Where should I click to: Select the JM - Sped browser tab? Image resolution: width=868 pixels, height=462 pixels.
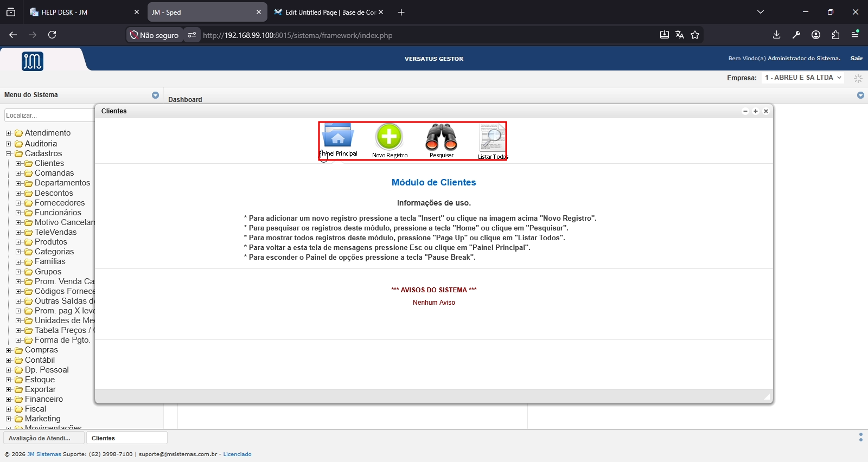[x=206, y=12]
